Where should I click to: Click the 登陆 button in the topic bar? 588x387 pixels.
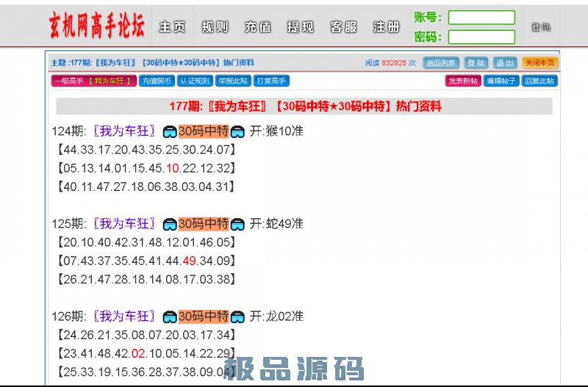pos(476,62)
